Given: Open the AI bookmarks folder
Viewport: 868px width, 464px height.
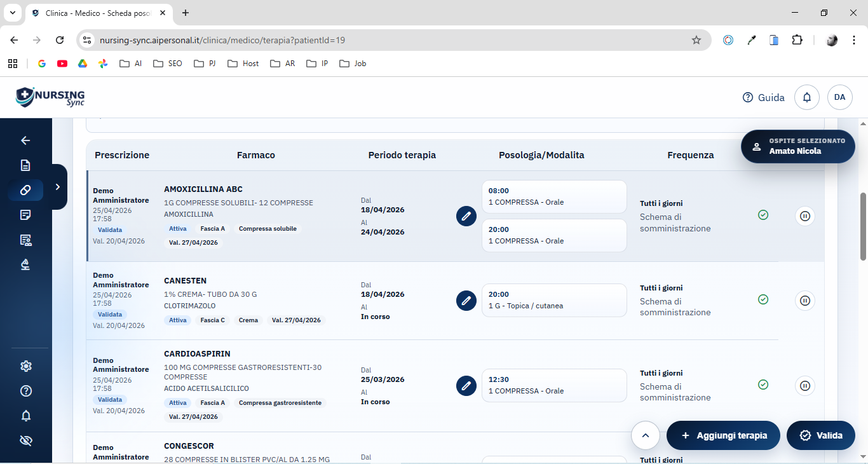Looking at the screenshot, I should (x=131, y=64).
